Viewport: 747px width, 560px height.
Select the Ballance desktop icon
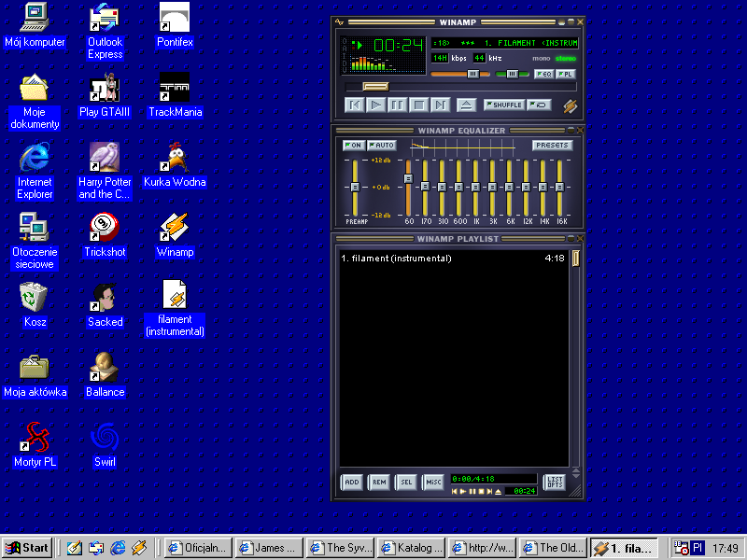tap(105, 376)
